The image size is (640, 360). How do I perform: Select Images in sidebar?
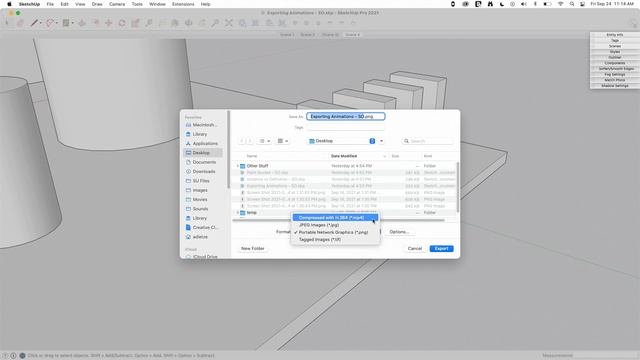[x=203, y=190]
